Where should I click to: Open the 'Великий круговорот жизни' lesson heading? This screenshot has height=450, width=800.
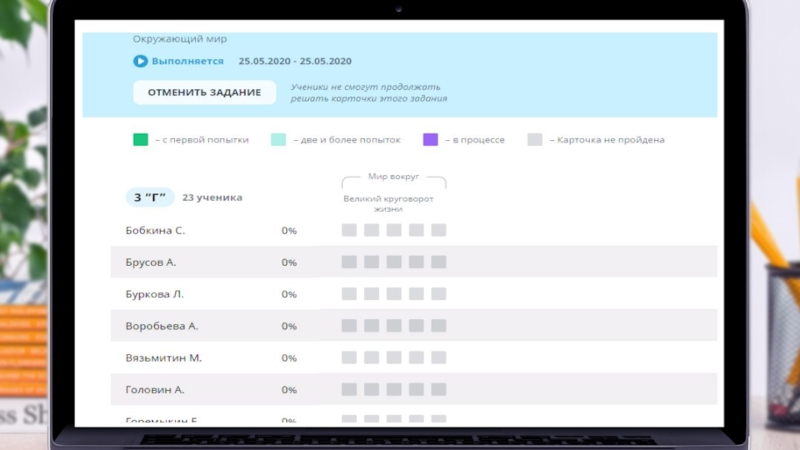pos(393,203)
